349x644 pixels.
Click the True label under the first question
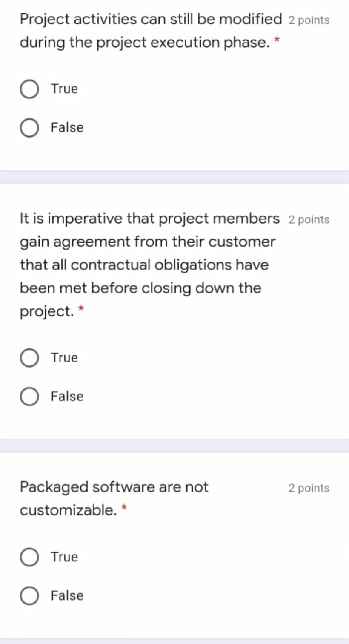[64, 89]
